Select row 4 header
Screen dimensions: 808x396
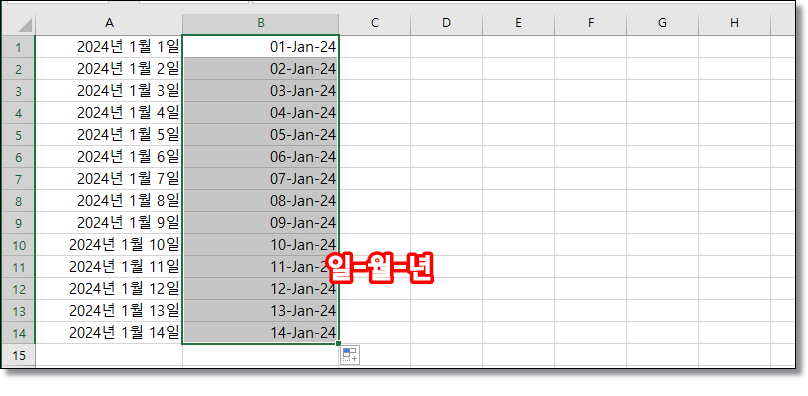(x=19, y=113)
